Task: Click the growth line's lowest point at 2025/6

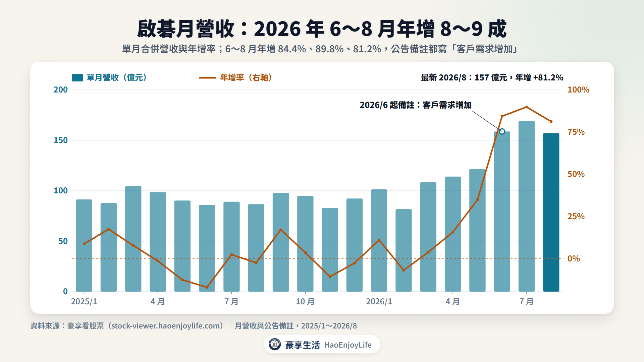Action: tap(207, 287)
